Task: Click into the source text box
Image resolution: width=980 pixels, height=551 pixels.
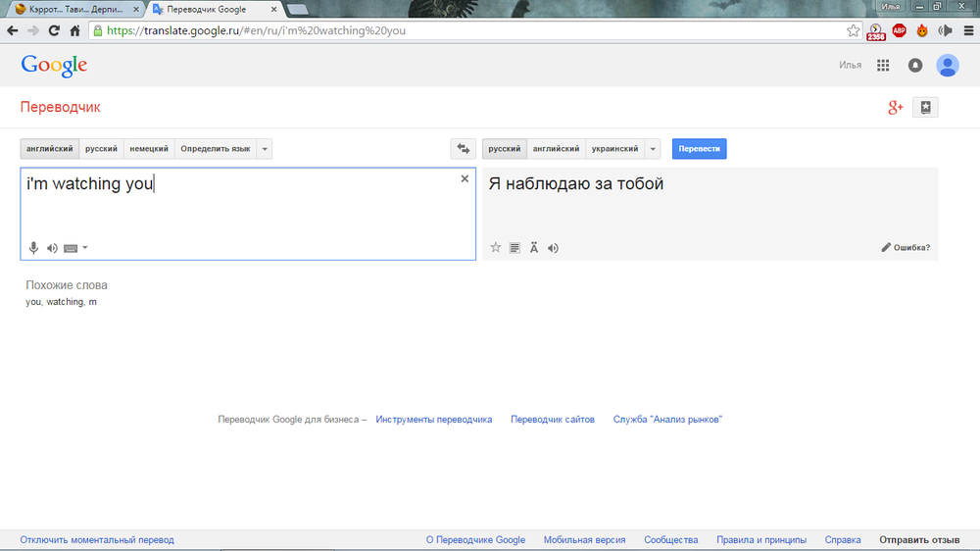Action: point(248,214)
